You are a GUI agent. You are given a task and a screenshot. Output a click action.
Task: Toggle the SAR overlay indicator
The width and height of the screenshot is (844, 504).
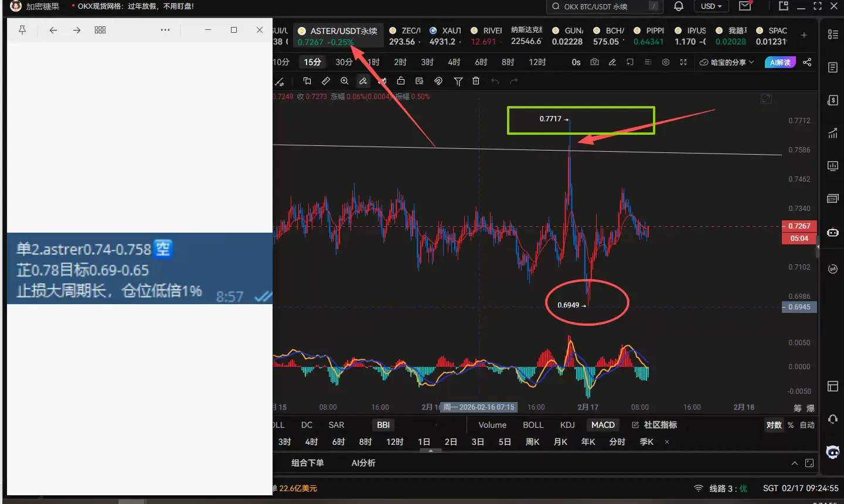pos(336,425)
